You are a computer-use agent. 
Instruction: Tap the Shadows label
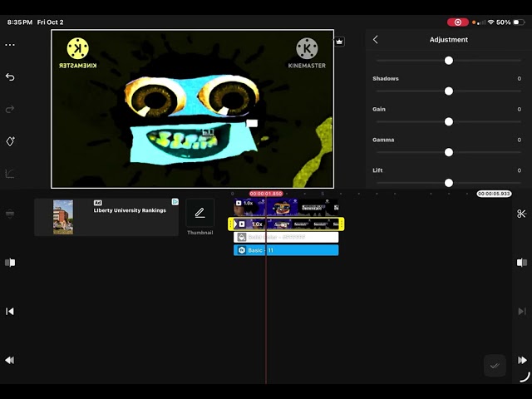(x=386, y=78)
